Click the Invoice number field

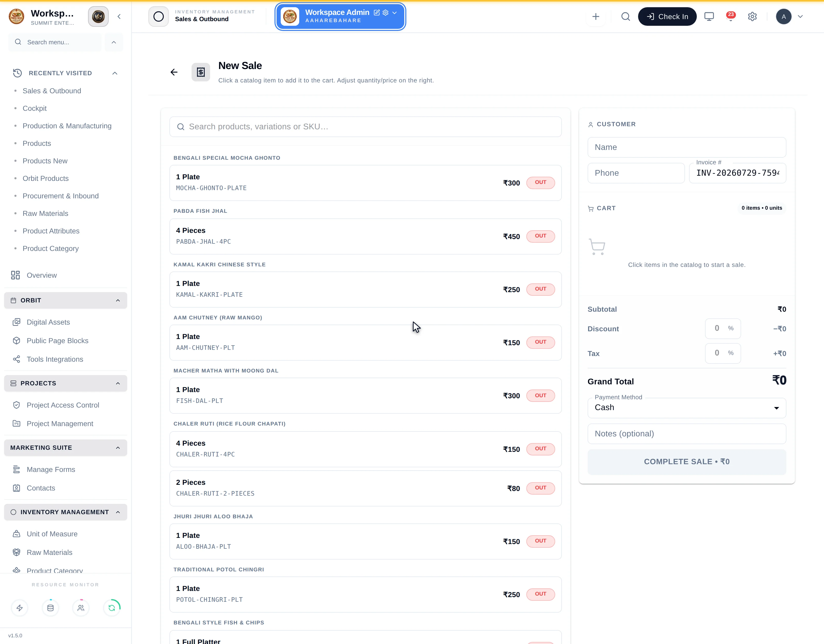[x=737, y=173]
